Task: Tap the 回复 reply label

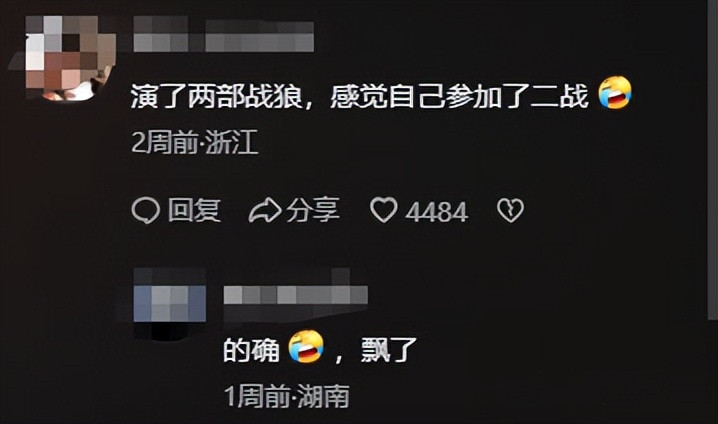Action: coord(194,211)
